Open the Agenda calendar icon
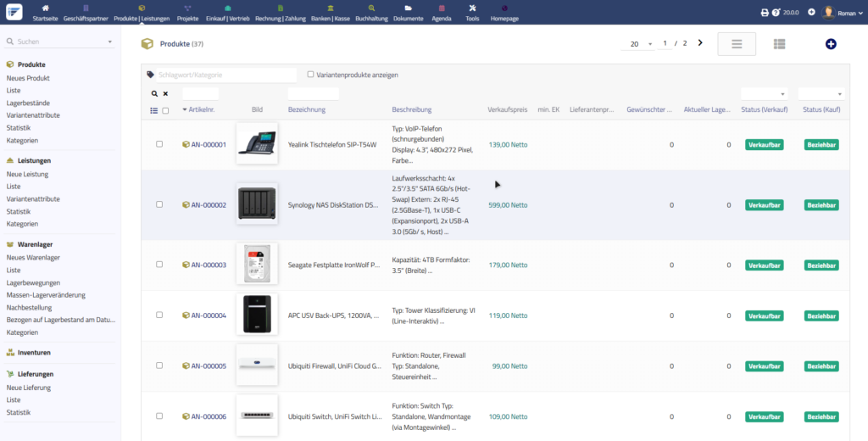The height and width of the screenshot is (441, 868). [x=441, y=8]
